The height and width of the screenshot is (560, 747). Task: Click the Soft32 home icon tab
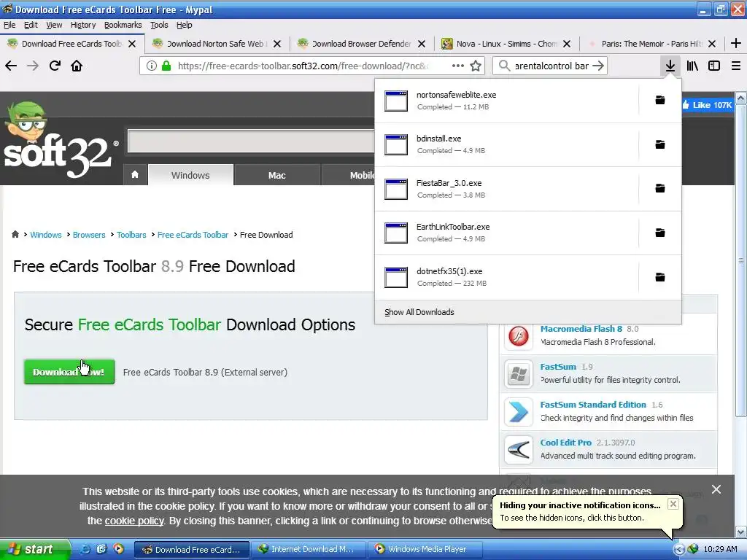pos(135,175)
